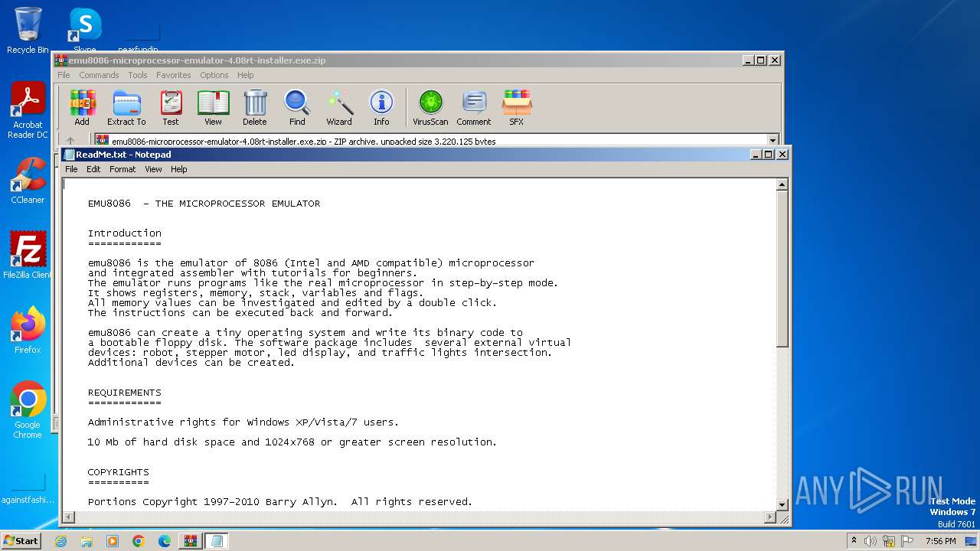This screenshot has height=551, width=980.
Task: Go up one folder in WinRAR
Action: [70, 141]
